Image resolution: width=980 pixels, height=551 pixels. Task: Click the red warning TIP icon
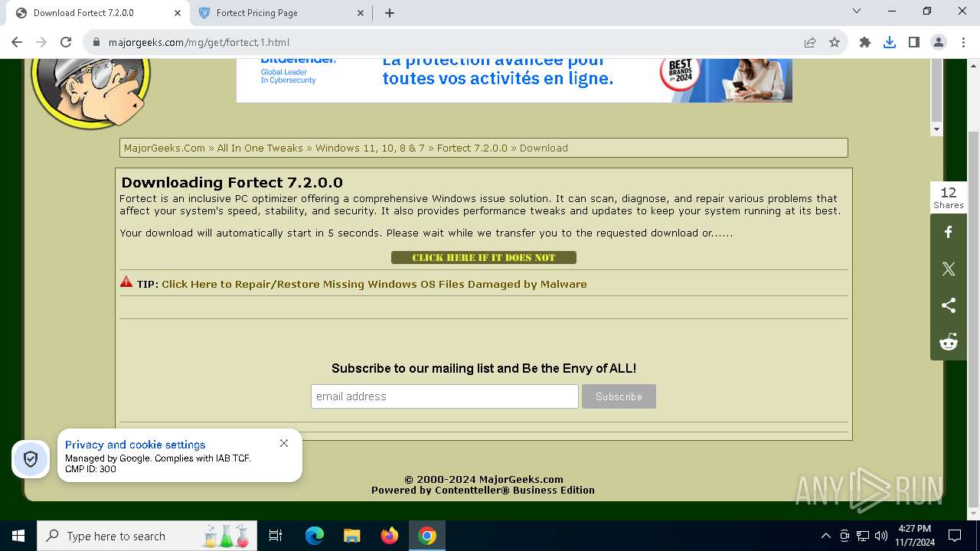(126, 282)
